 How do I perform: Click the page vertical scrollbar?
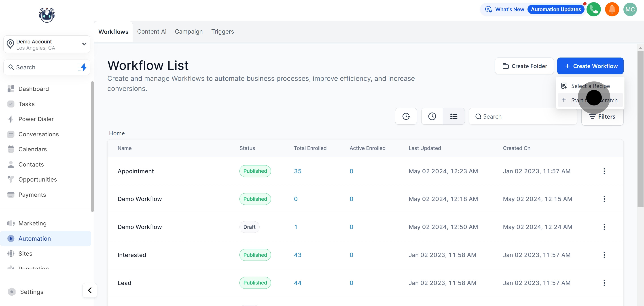[640, 125]
